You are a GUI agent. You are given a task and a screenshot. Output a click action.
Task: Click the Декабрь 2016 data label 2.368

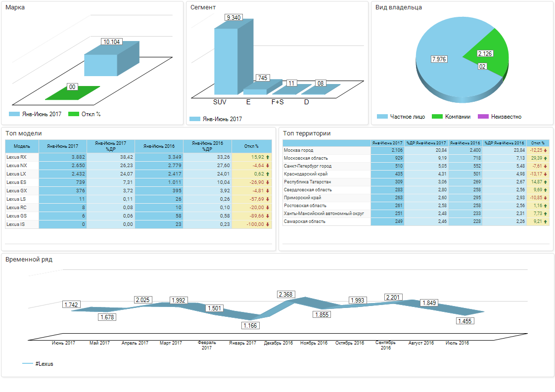tap(286, 295)
